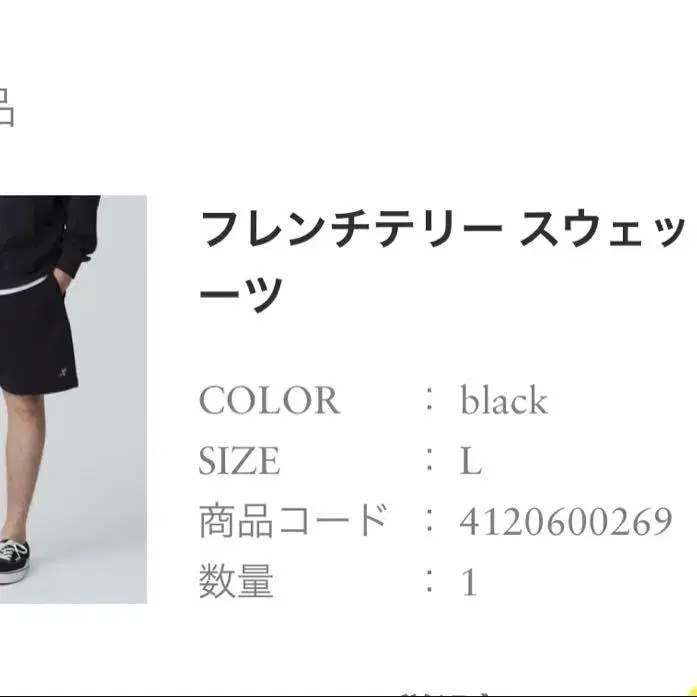Click the COLOR label
The width and height of the screenshot is (697, 697).
(x=269, y=400)
